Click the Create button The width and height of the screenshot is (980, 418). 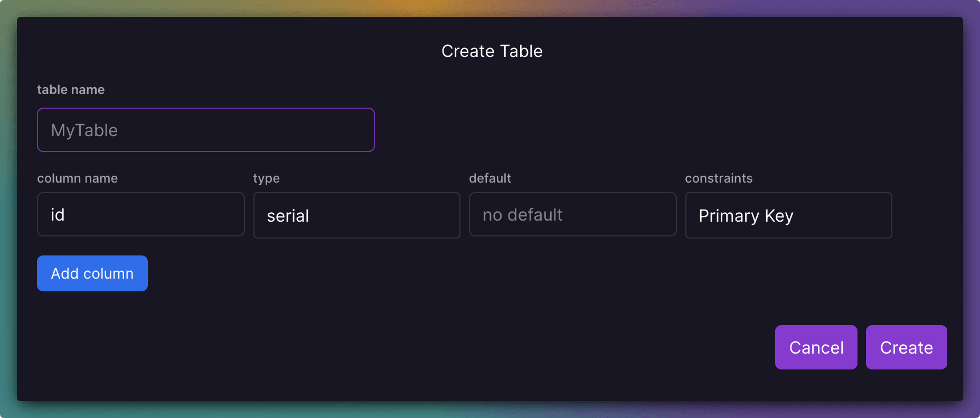(907, 347)
